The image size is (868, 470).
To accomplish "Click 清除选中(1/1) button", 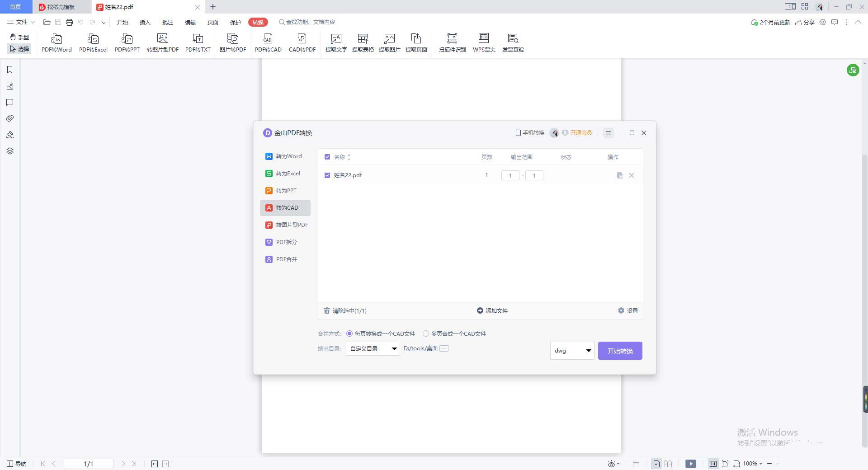I will (345, 311).
